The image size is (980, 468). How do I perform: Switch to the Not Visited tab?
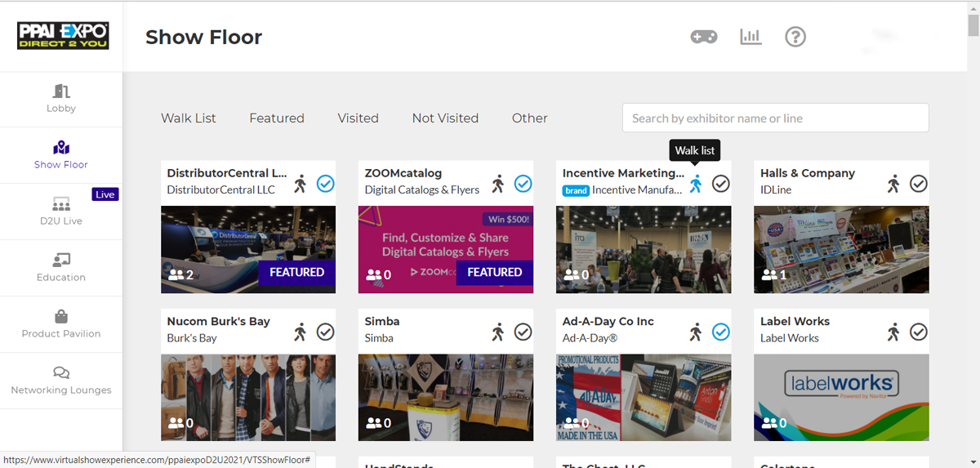click(x=445, y=118)
